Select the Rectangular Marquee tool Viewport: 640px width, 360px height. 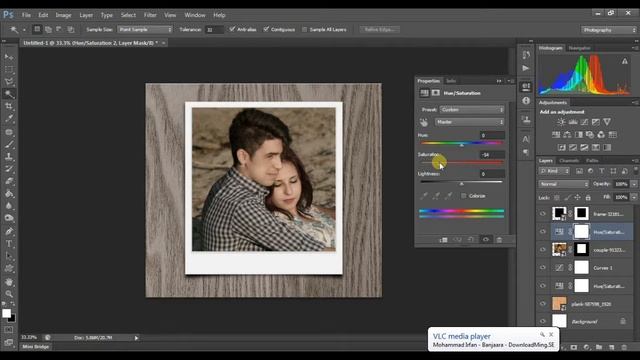click(x=9, y=69)
